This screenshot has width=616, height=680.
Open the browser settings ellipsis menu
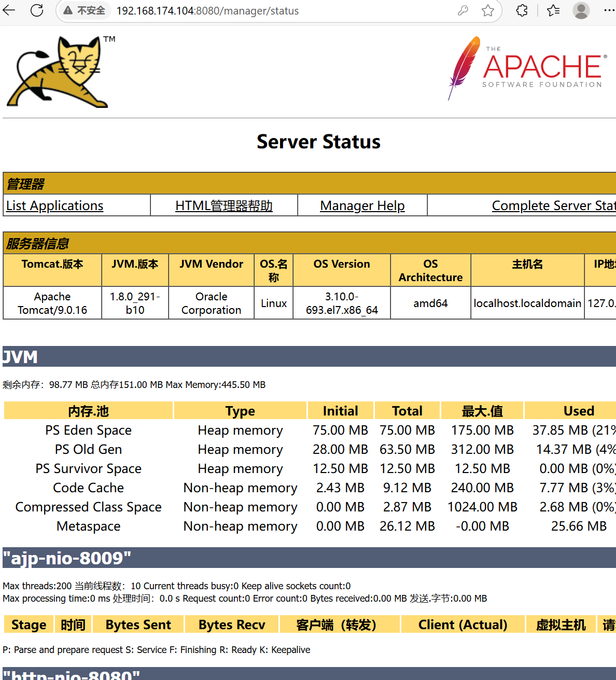[609, 10]
